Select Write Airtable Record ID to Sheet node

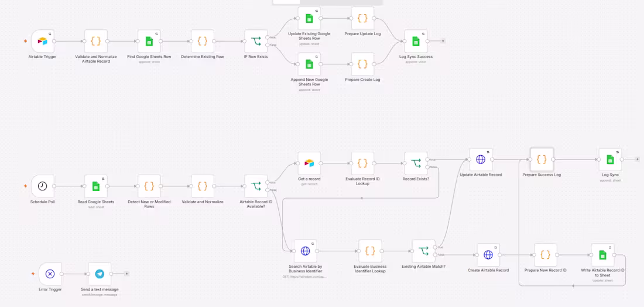click(x=602, y=255)
